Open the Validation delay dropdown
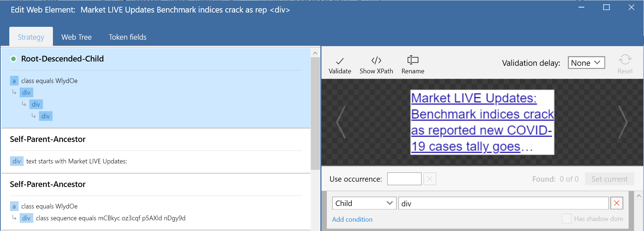 click(586, 63)
